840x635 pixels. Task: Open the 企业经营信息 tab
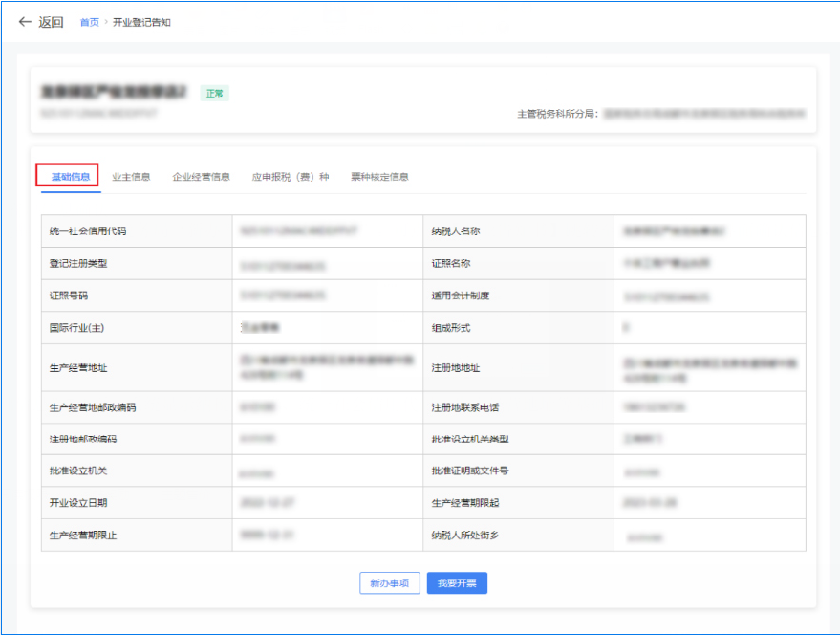tap(201, 177)
